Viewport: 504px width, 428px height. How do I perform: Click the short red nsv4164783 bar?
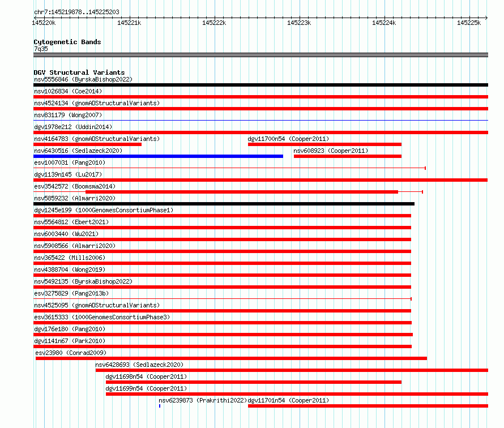tap(87, 144)
